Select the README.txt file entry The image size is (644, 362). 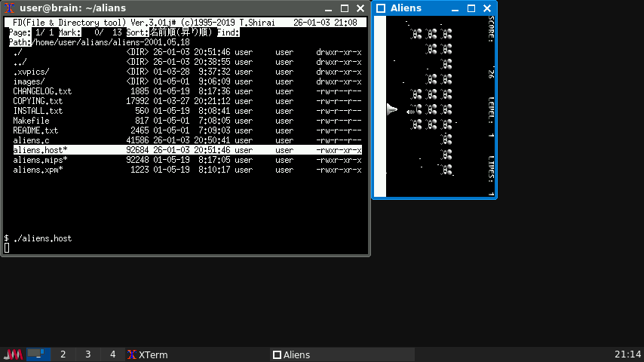click(x=36, y=130)
